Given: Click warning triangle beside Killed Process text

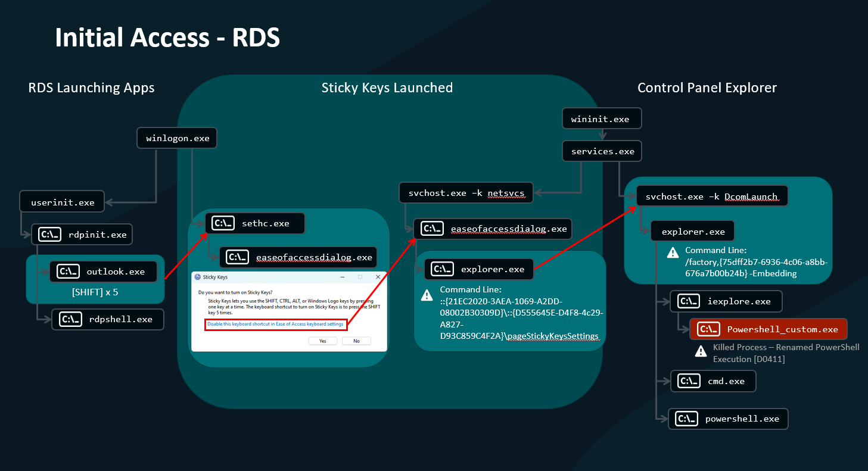Looking at the screenshot, I should coord(701,352).
